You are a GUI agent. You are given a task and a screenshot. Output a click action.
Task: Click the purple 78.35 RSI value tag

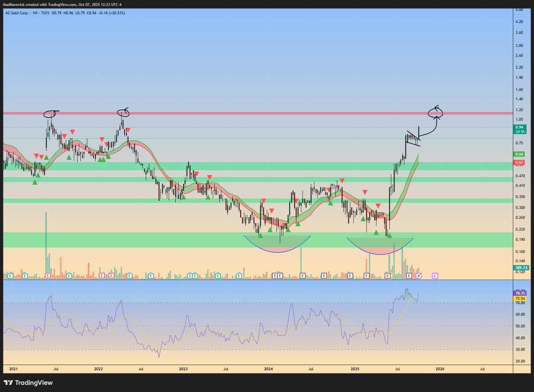pyautogui.click(x=520, y=293)
